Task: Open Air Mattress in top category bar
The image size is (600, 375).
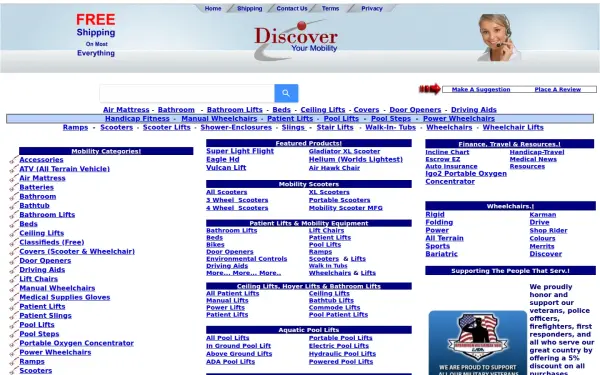Action: pyautogui.click(x=126, y=110)
